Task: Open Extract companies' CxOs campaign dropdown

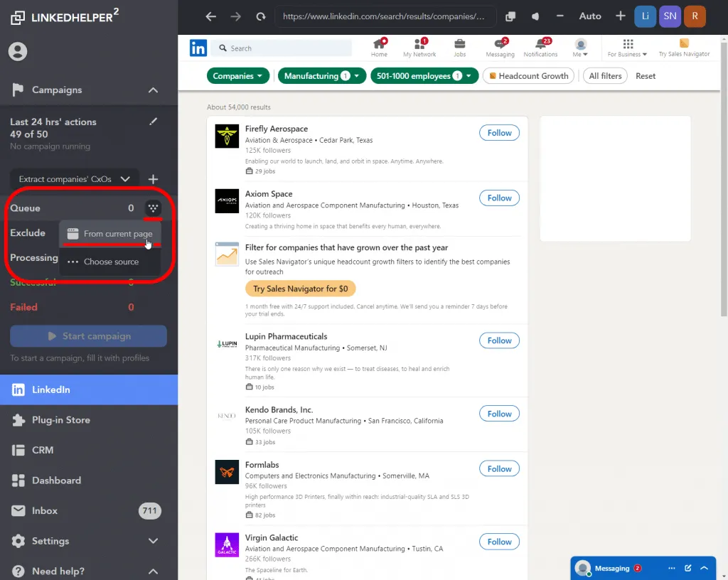Action: pos(74,179)
